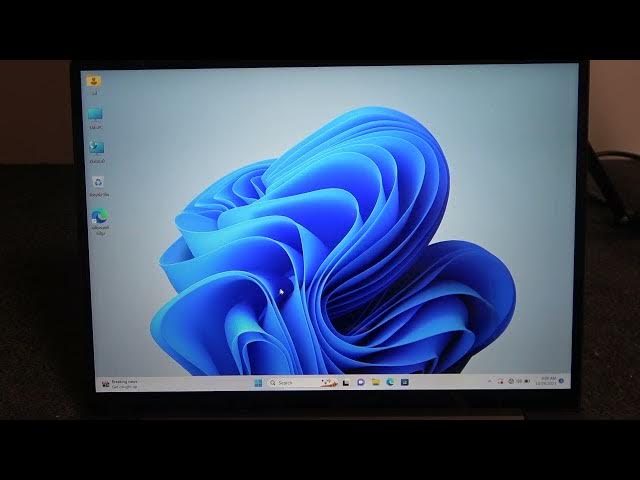Open the network status tray icon

[511, 381]
